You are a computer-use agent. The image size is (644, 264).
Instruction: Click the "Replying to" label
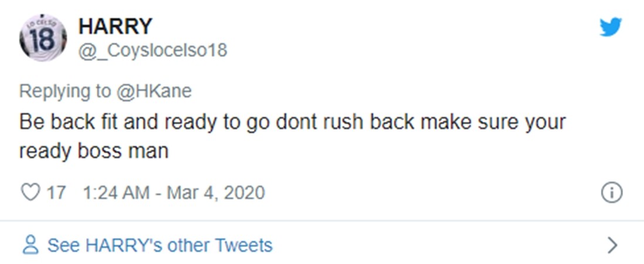click(65, 92)
